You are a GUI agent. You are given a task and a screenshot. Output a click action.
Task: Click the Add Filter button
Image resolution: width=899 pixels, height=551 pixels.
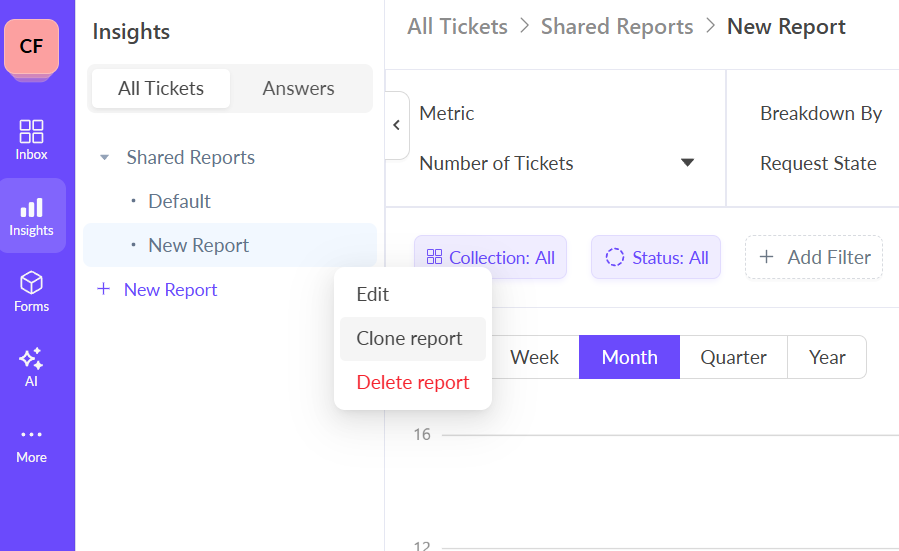pyautogui.click(x=814, y=257)
